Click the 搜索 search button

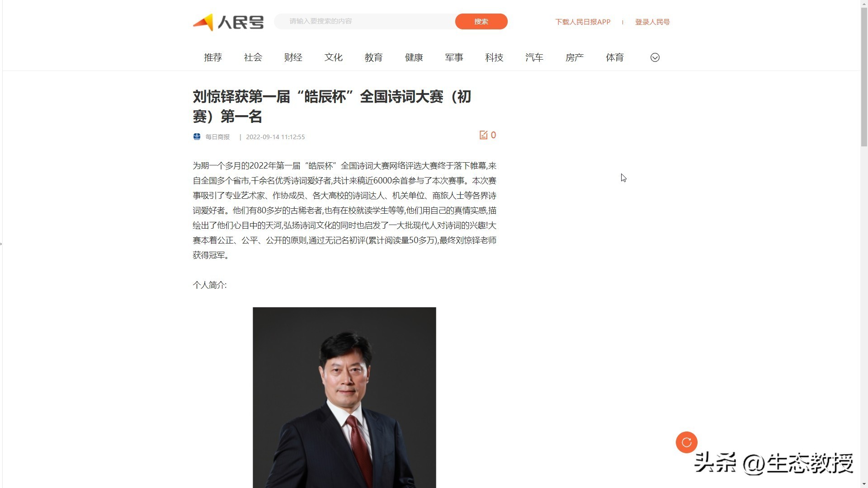click(x=481, y=21)
